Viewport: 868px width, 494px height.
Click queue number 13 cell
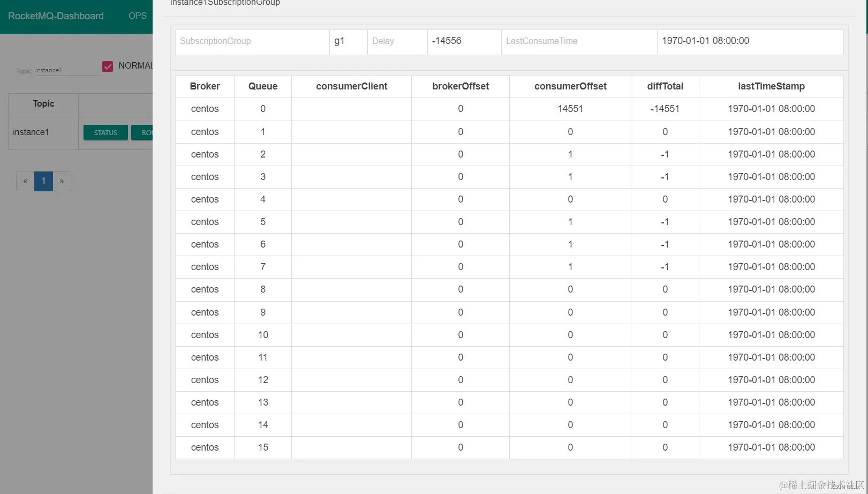(x=263, y=402)
